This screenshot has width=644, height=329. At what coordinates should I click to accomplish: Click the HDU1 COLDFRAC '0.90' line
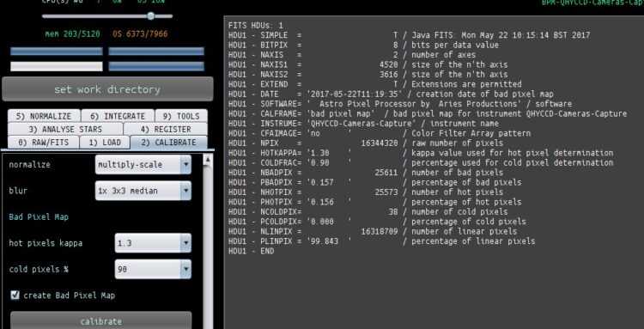(x=421, y=163)
